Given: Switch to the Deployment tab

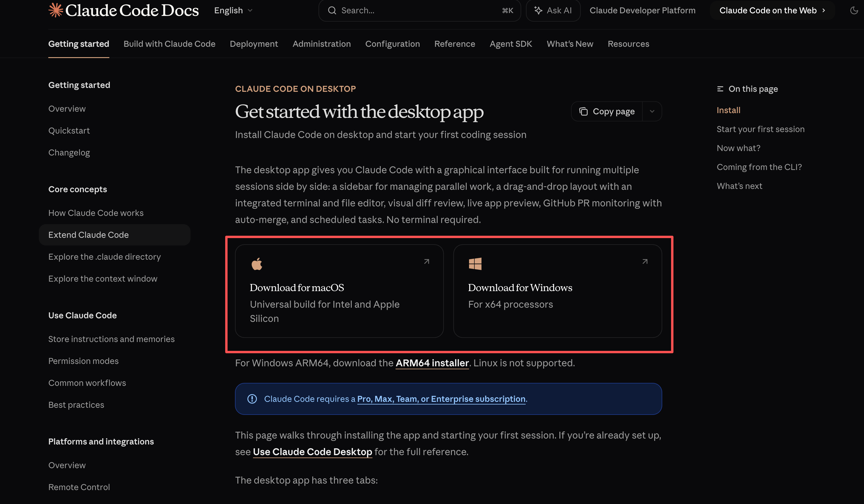Looking at the screenshot, I should (x=254, y=44).
